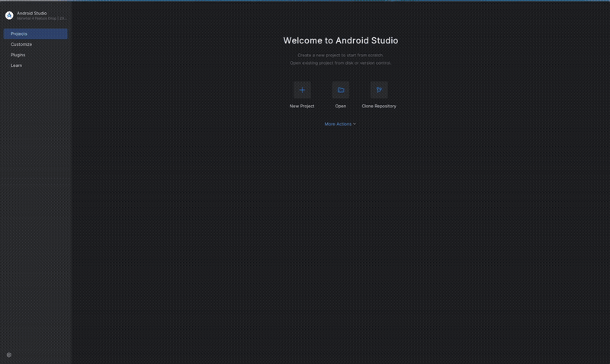Click the Clone Repository branch icon
Image resolution: width=610 pixels, height=364 pixels.
click(379, 90)
